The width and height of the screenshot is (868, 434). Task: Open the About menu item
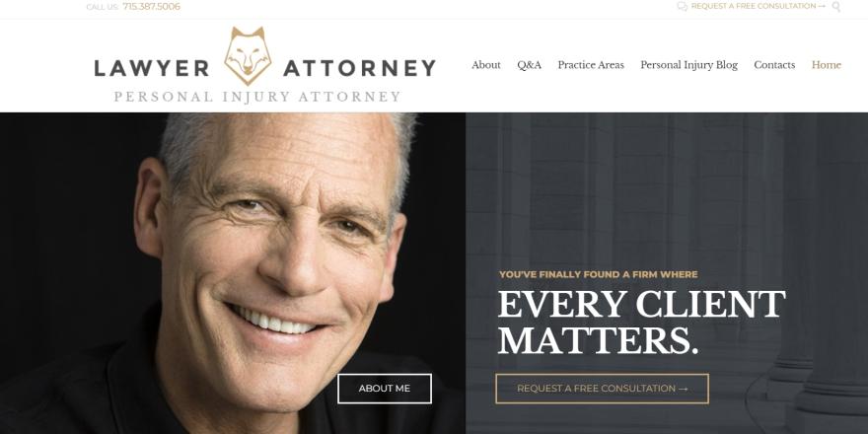coord(486,65)
